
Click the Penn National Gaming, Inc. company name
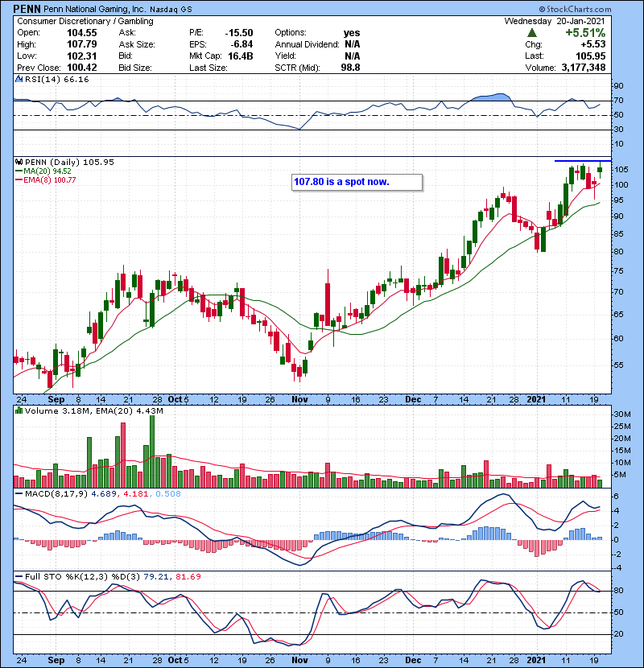click(x=95, y=9)
